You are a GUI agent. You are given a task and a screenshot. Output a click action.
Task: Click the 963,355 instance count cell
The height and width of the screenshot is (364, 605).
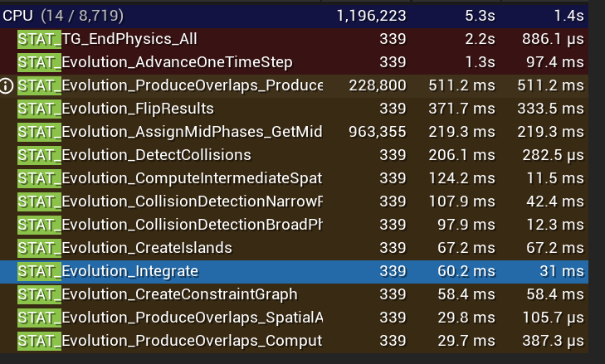[x=378, y=133]
